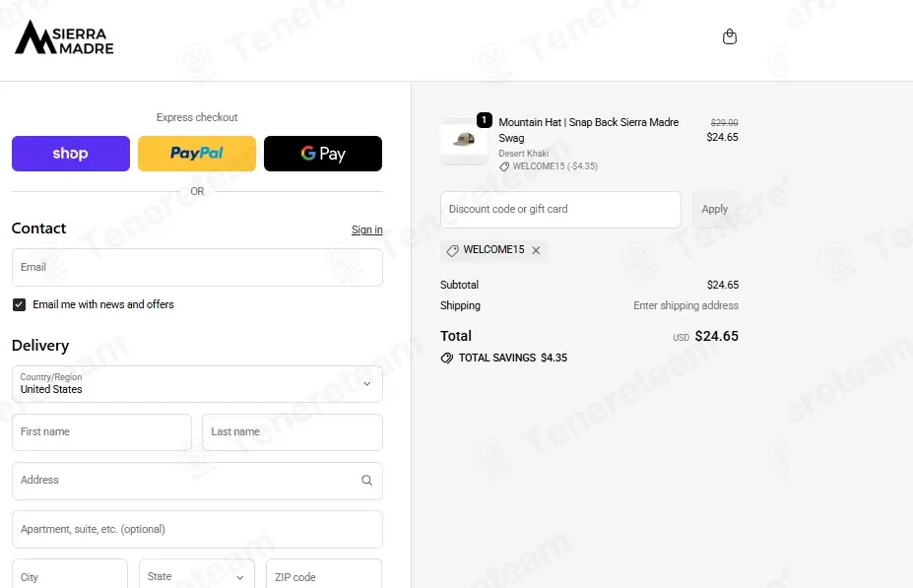Click the Express checkout heading
Screen dimensions: 913x588
[x=197, y=117]
